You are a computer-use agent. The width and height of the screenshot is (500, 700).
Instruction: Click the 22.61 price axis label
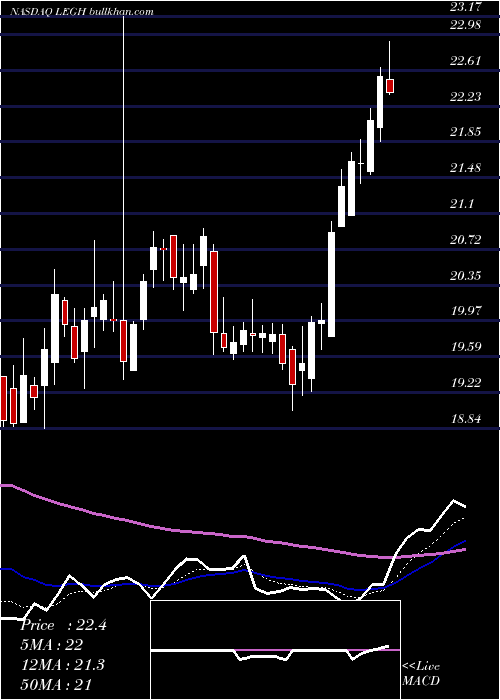coord(465,61)
